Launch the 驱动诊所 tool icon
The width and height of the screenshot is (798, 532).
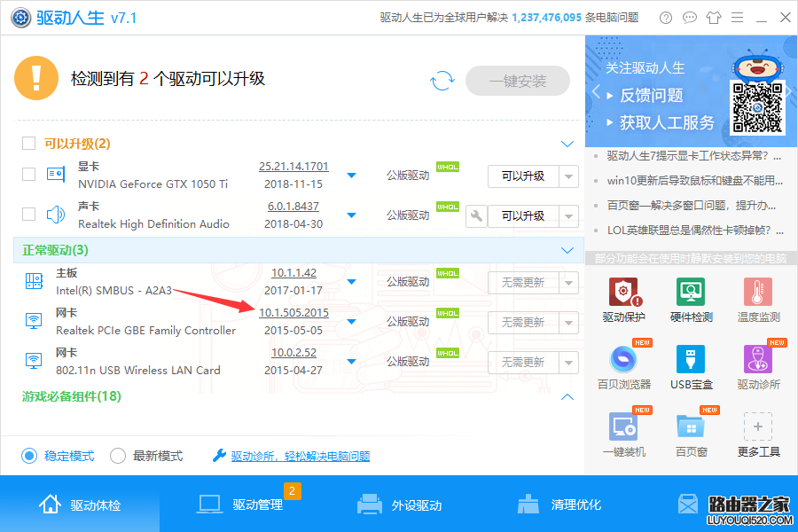coord(758,359)
